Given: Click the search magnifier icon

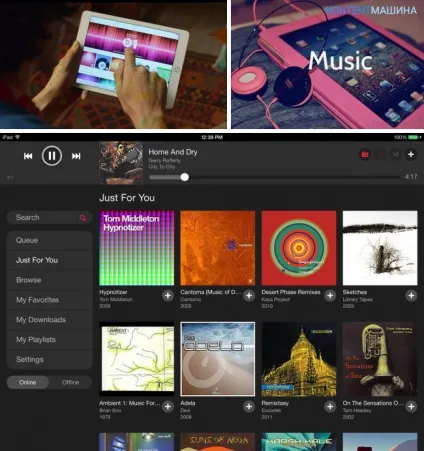Looking at the screenshot, I should 83,218.
